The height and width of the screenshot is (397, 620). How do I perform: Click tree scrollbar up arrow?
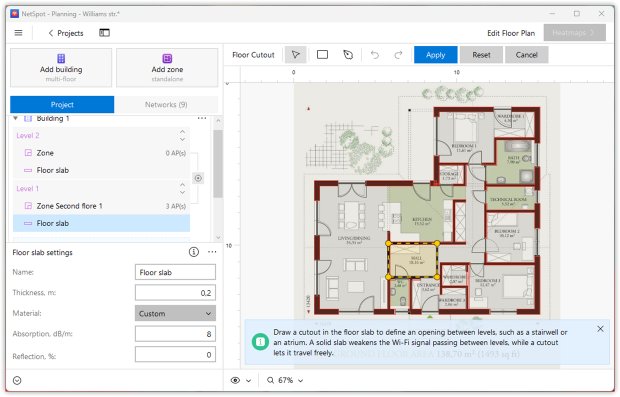coord(218,120)
